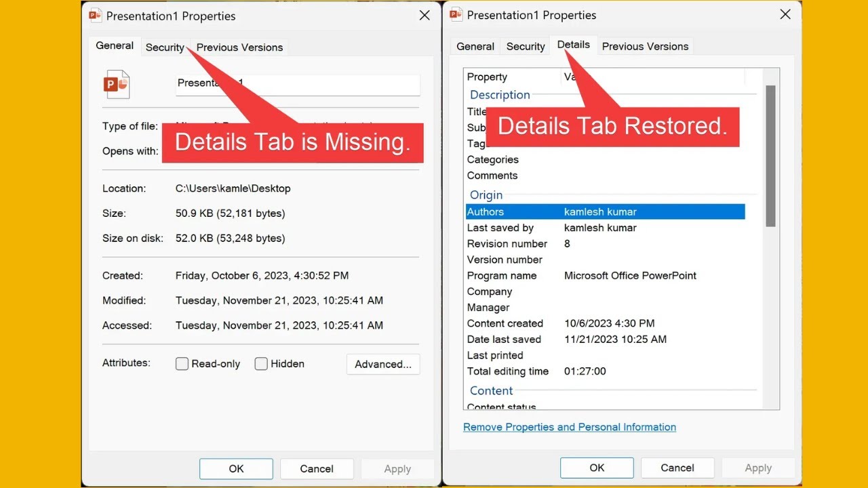
Task: Open Remove Properties and Personal Information link
Action: 570,427
